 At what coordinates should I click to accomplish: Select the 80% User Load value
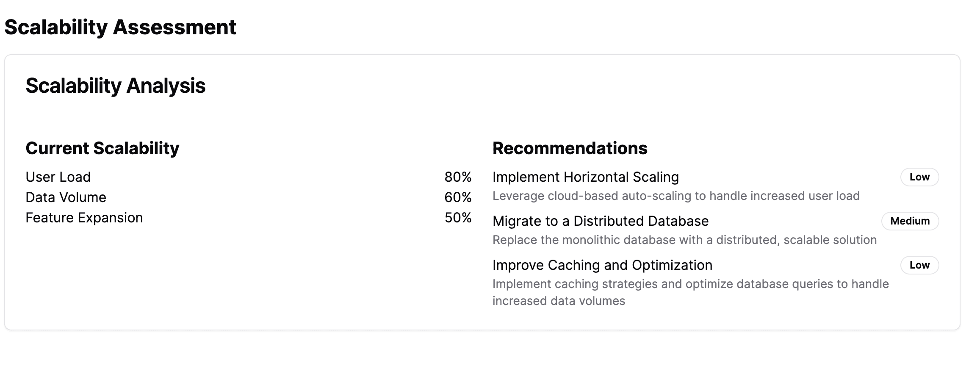point(458,177)
